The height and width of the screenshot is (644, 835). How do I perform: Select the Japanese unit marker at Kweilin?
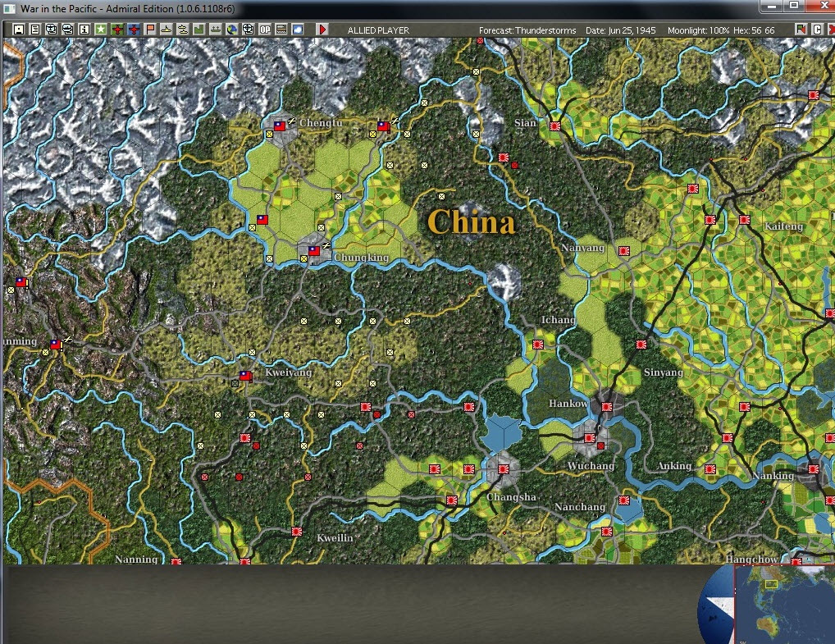click(297, 532)
